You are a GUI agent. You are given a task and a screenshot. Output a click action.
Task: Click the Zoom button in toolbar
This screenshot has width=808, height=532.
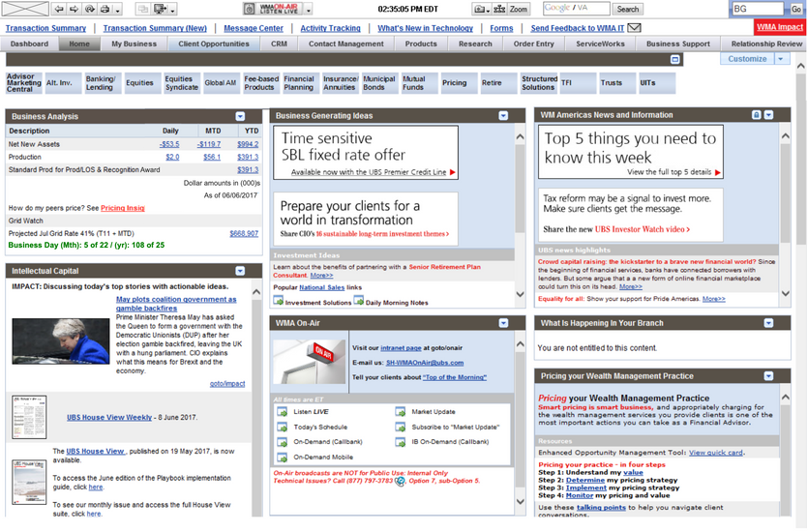pos(519,9)
